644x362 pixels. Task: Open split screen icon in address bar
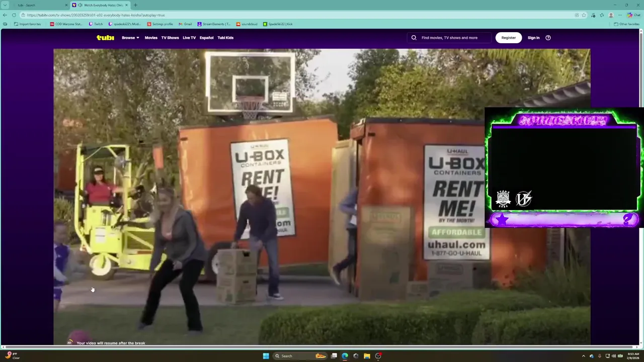[577, 15]
